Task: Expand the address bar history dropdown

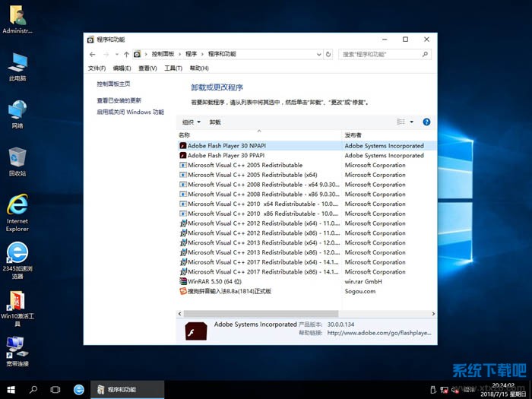Action: [318, 55]
